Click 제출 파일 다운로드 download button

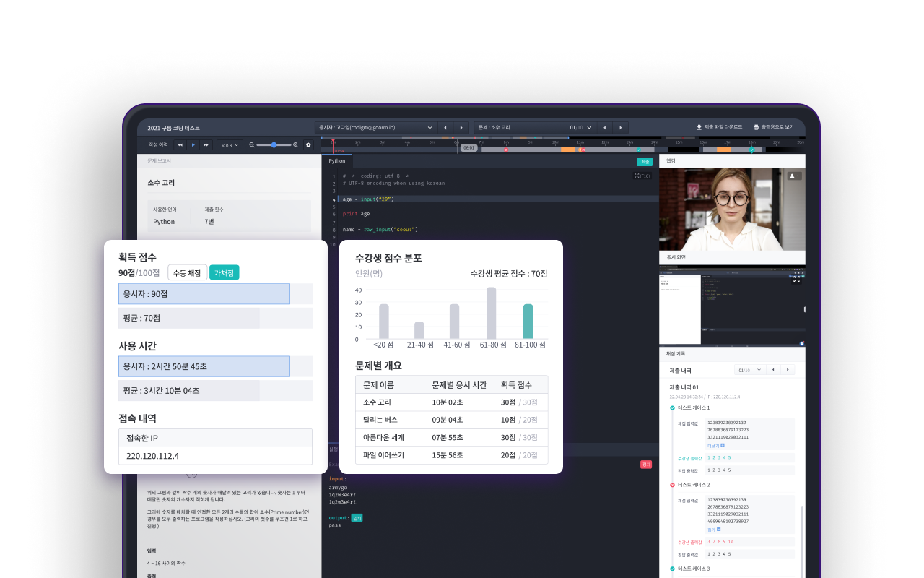(719, 127)
